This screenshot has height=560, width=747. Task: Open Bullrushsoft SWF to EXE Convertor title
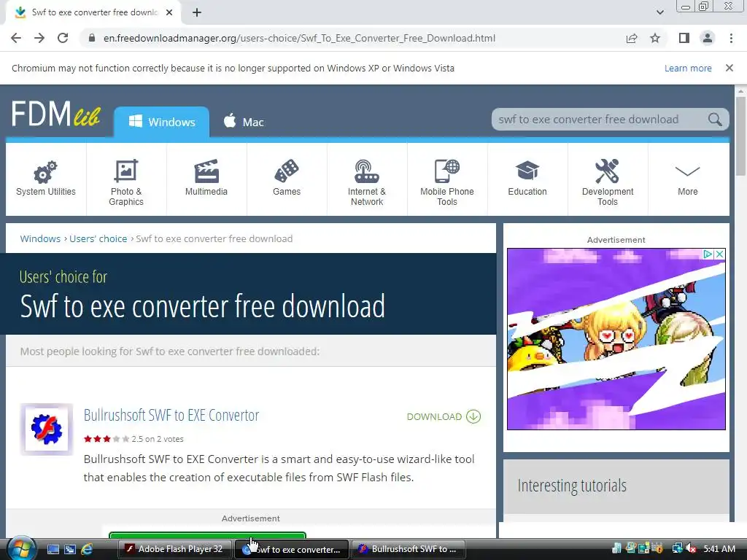coord(171,415)
